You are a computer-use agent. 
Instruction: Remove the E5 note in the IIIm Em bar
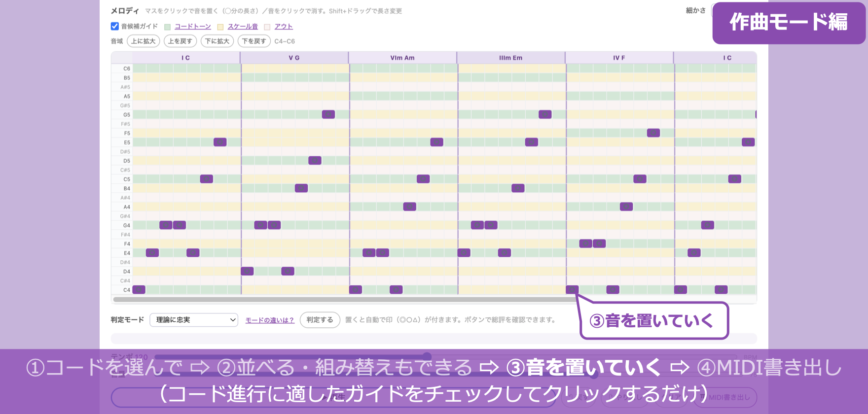tap(532, 142)
